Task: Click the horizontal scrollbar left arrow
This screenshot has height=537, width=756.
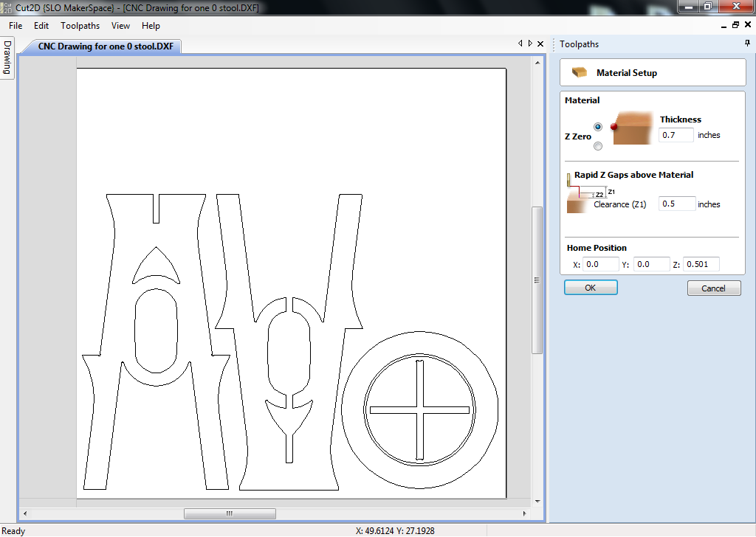Action: (x=25, y=514)
